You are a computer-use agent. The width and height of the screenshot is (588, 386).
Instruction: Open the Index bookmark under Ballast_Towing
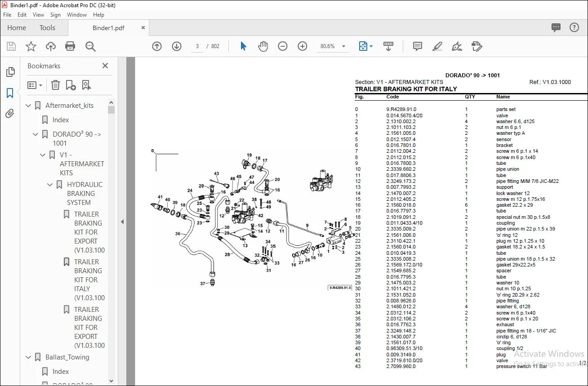[61, 372]
